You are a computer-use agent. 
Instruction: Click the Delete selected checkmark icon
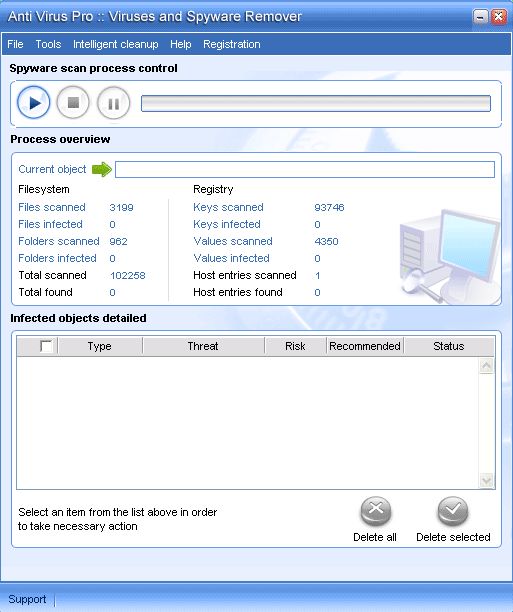453,511
